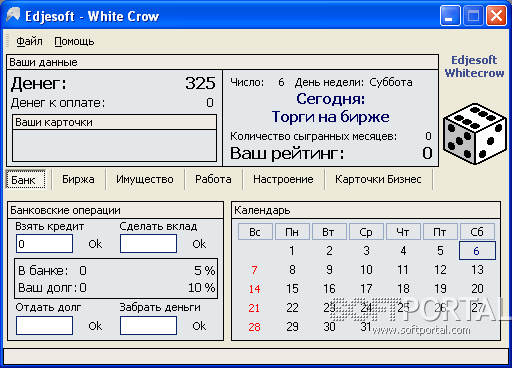
Task: Confirm Сделать вклад with Ok
Action: pos(199,244)
